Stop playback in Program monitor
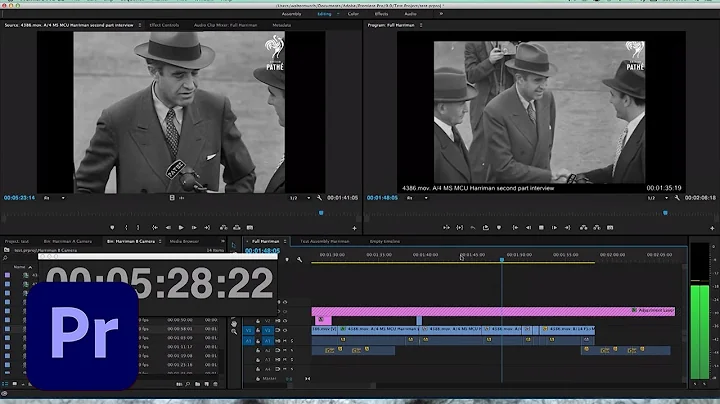This screenshot has width=720, height=404. tap(541, 228)
